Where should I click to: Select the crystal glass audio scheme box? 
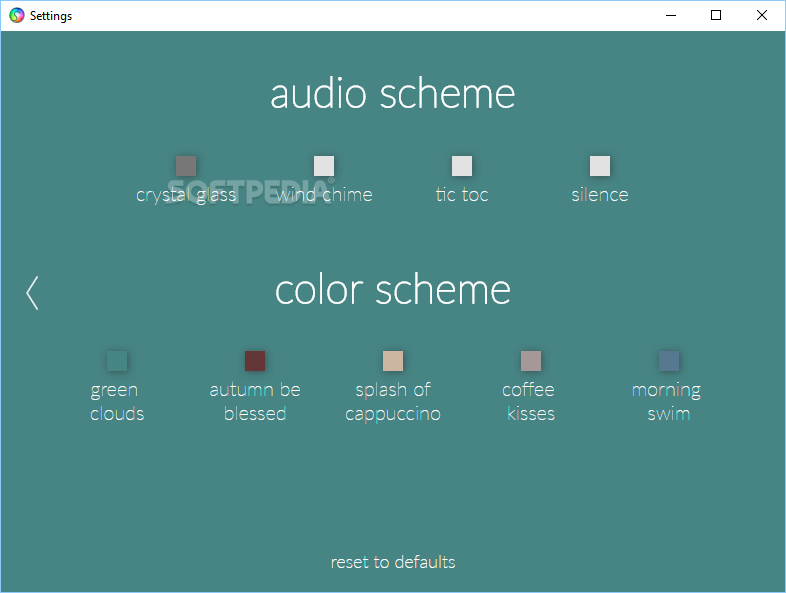point(186,166)
